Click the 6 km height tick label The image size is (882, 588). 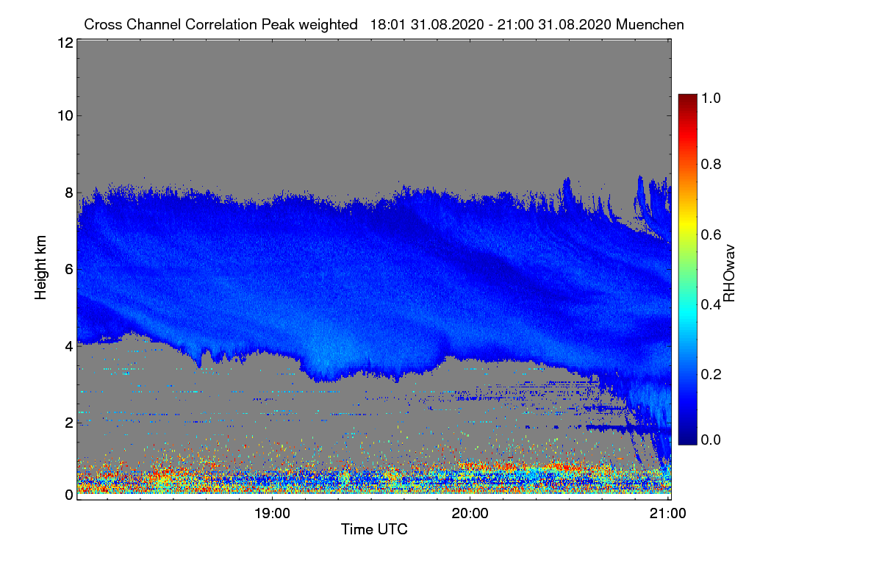(68, 270)
